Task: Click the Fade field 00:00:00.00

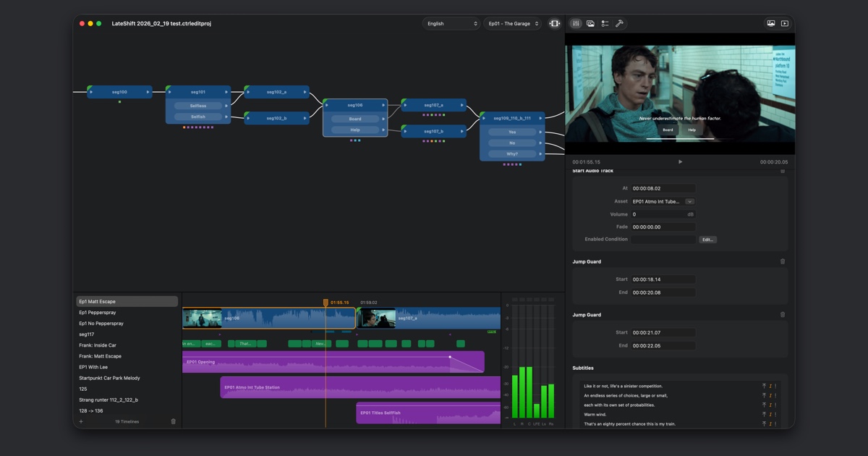Action: 663,227
